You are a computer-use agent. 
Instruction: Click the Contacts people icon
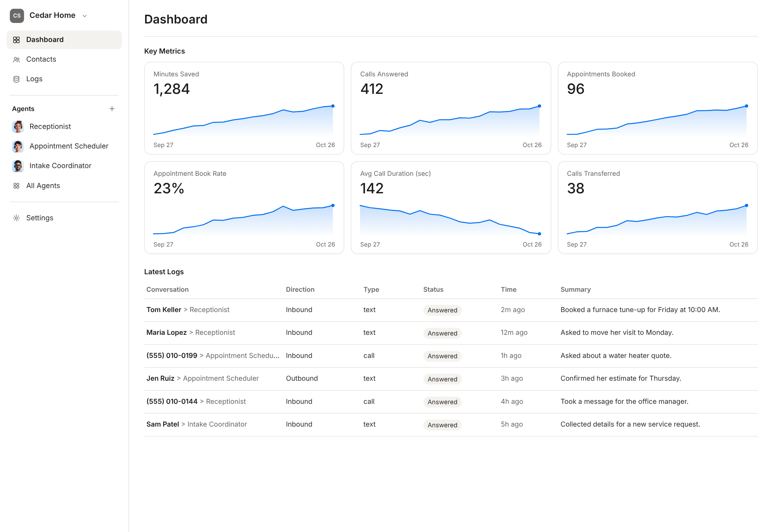16,60
